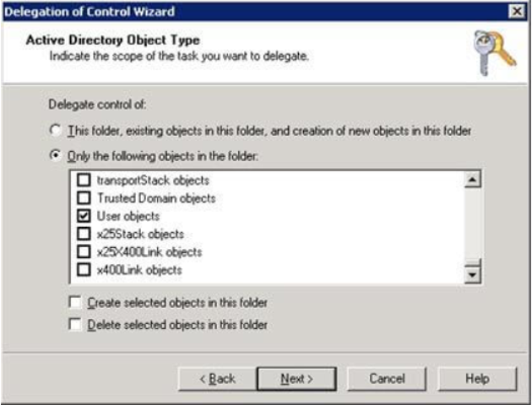The image size is (532, 405).
Task: Click the object list scroll down arrow
Action: (473, 274)
